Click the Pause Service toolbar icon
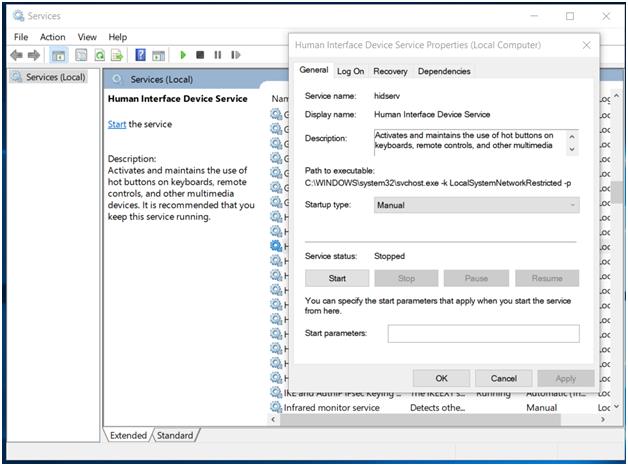The image size is (628, 466). coord(217,56)
